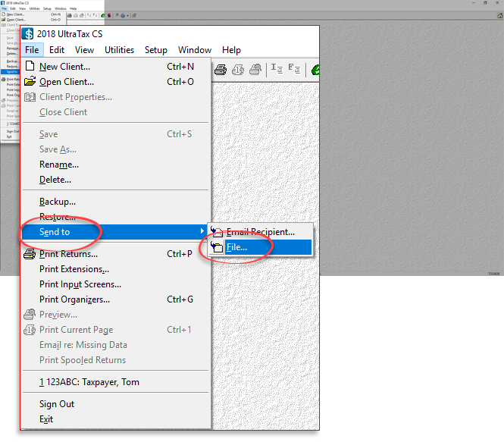Select Preview... in enlarged File menu
The image size is (504, 442).
click(x=116, y=315)
